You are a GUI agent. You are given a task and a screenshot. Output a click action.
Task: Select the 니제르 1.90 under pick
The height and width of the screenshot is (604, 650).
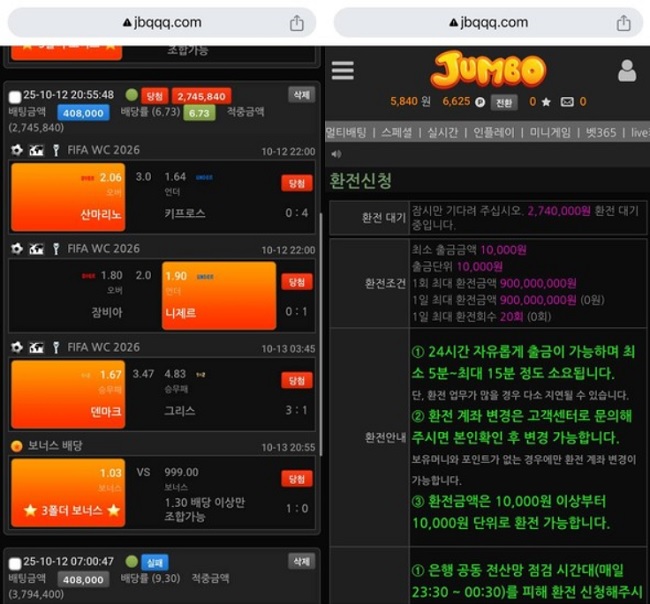tap(219, 296)
